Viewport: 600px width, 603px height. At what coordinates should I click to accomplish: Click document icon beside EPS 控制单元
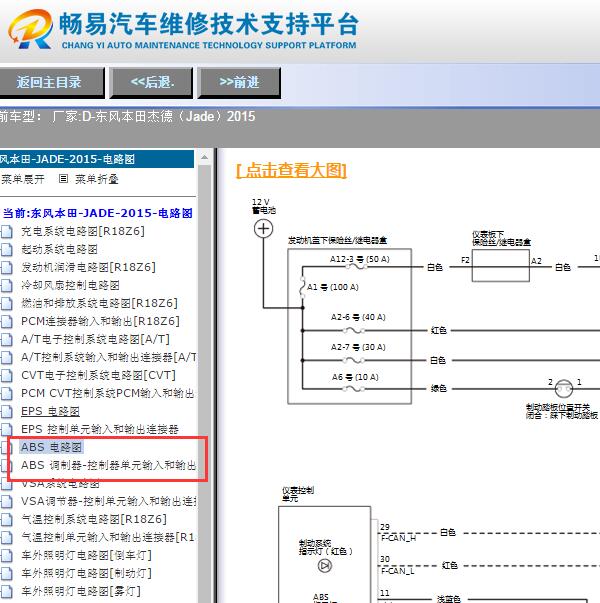click(7, 430)
